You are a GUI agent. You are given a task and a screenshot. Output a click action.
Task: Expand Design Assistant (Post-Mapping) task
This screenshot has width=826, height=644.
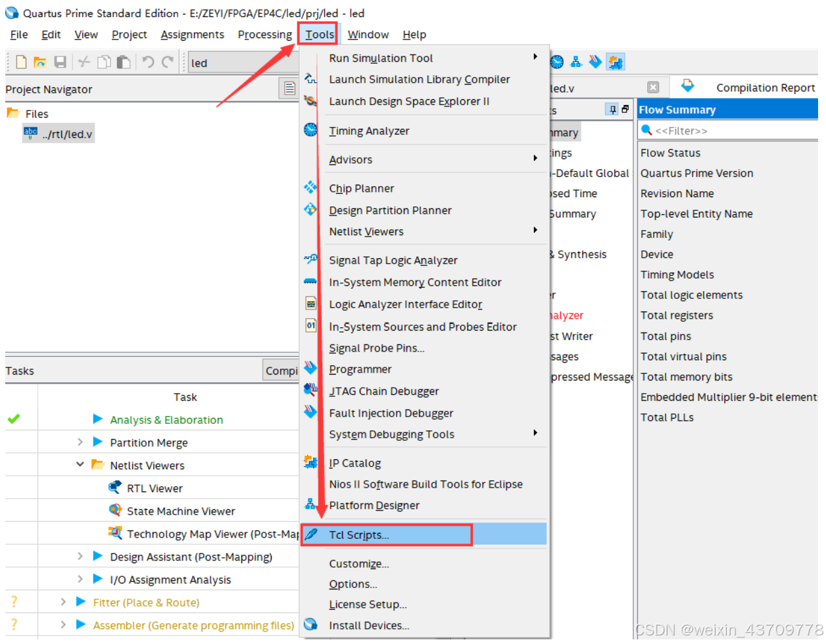(80, 556)
